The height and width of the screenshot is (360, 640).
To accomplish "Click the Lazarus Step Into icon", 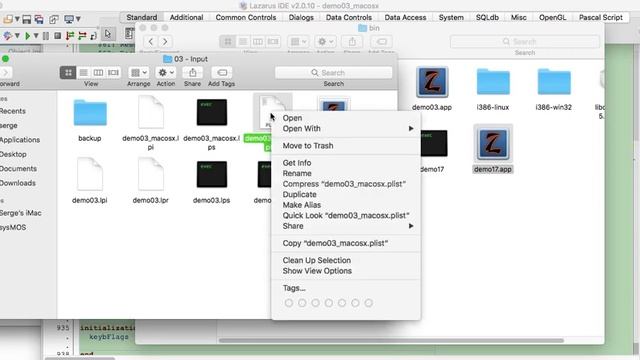I will (x=70, y=36).
